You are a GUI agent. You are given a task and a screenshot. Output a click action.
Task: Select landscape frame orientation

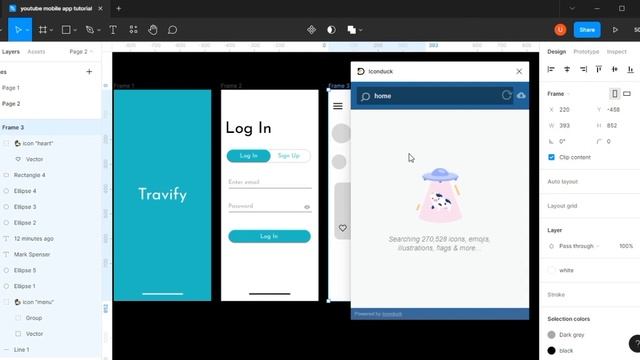(627, 94)
